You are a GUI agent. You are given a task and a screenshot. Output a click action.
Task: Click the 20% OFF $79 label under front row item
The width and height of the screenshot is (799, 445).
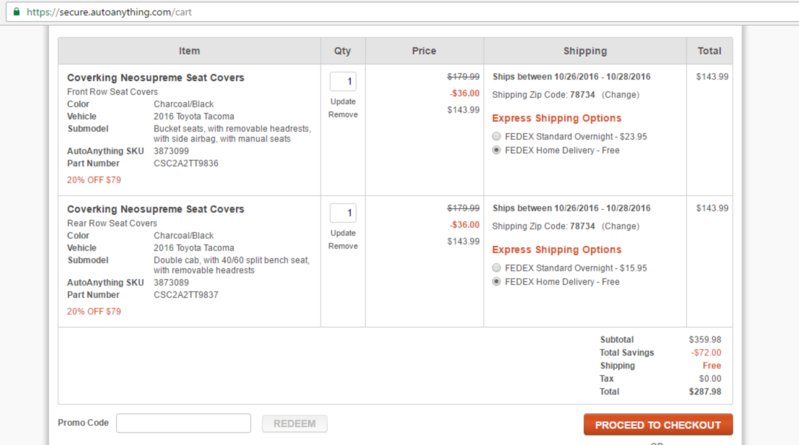click(94, 180)
